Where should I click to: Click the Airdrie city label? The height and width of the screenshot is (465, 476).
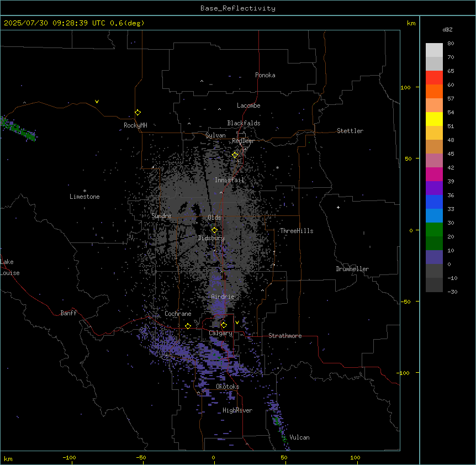223,297
